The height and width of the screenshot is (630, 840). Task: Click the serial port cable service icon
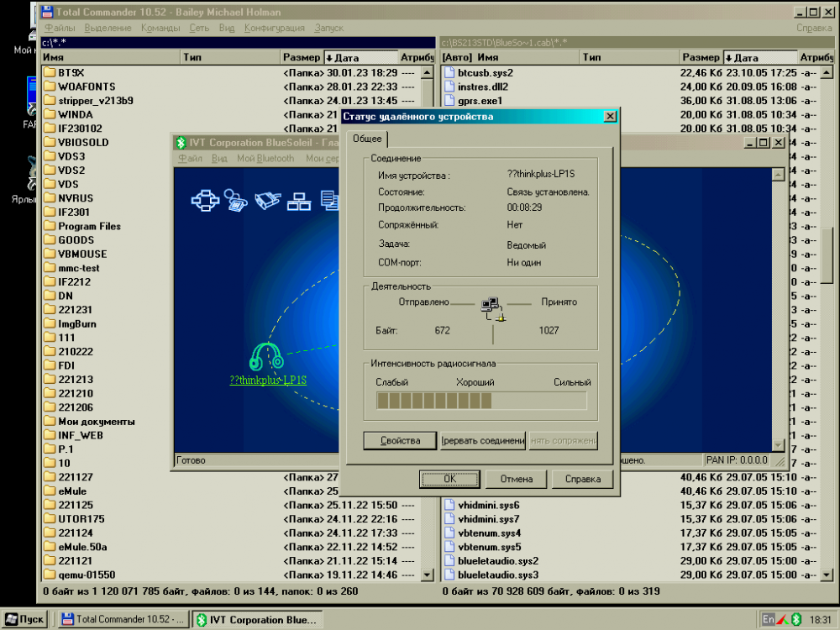[266, 200]
